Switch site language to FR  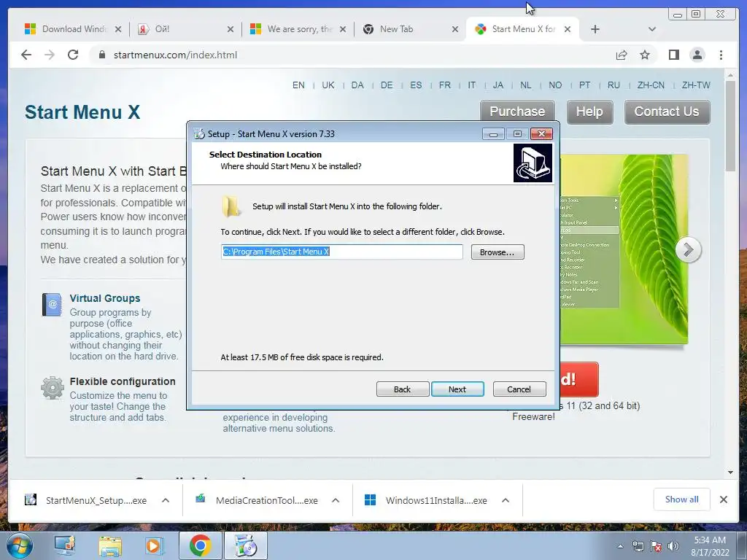click(445, 85)
